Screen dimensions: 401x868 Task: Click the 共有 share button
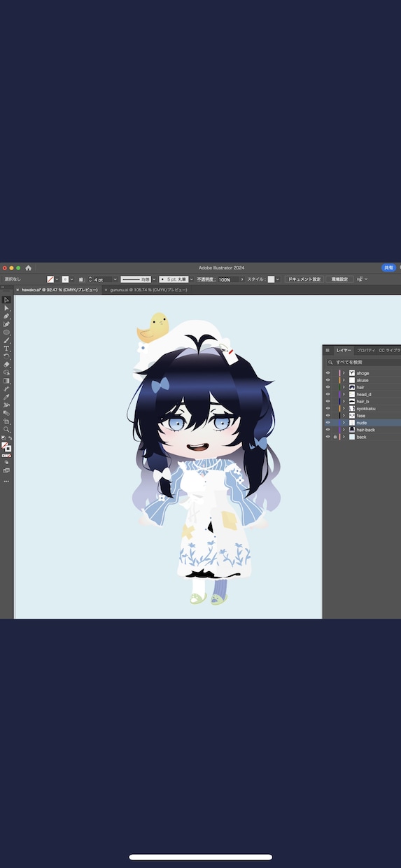point(388,268)
